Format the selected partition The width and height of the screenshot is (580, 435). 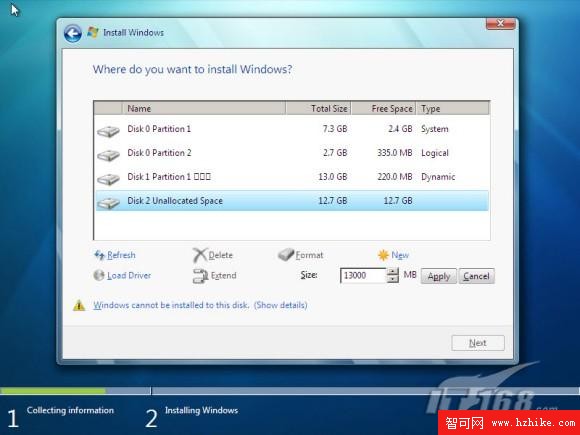click(x=309, y=255)
